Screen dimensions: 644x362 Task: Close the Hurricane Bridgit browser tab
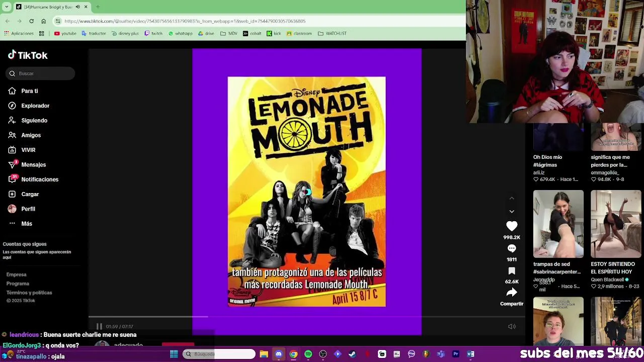click(x=86, y=7)
